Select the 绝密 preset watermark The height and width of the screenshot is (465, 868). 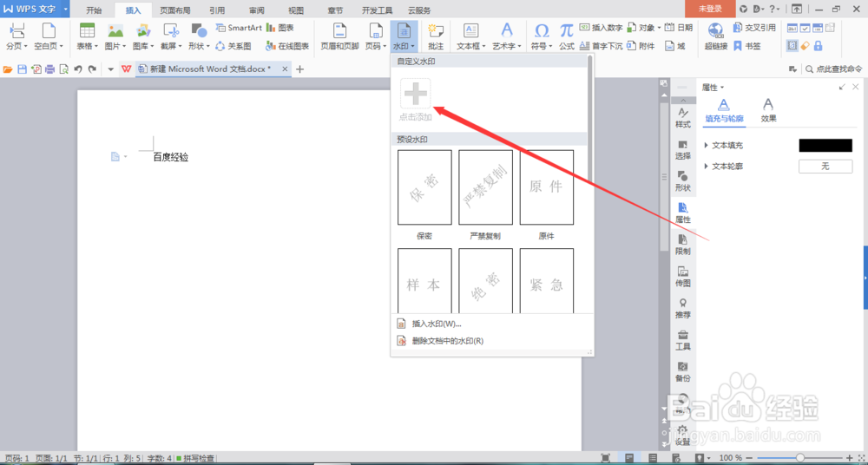pos(485,281)
